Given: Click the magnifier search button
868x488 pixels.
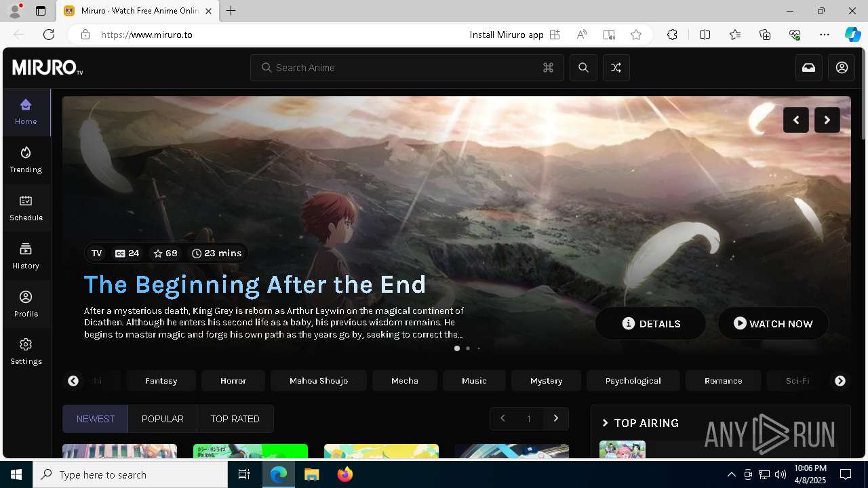Looking at the screenshot, I should coord(583,68).
